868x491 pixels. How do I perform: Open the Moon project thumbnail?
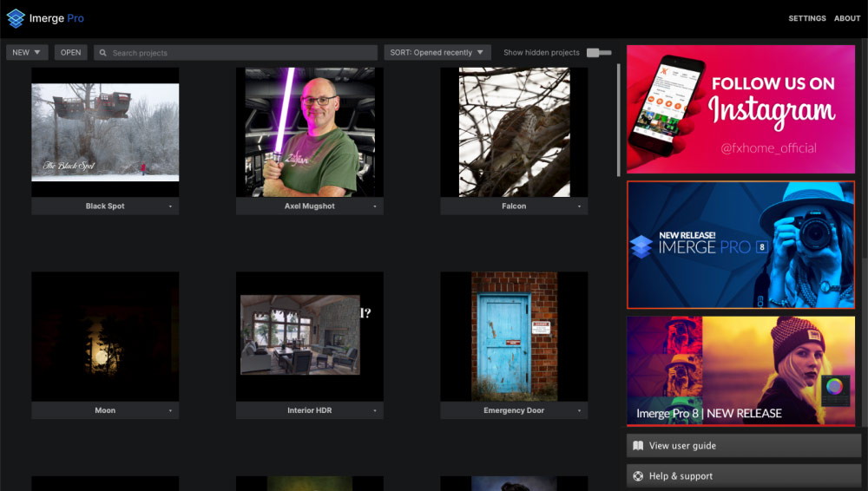coord(105,337)
